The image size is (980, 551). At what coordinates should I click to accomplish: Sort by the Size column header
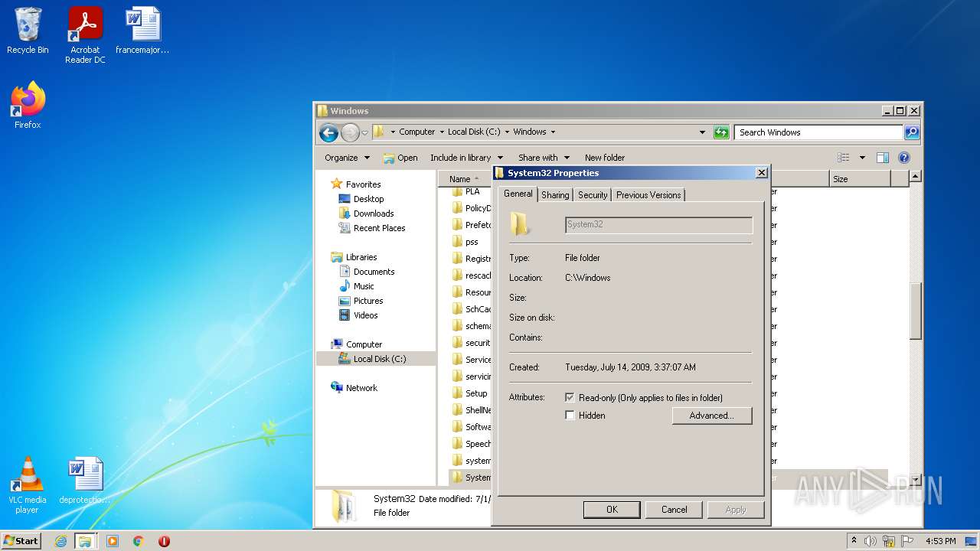860,179
